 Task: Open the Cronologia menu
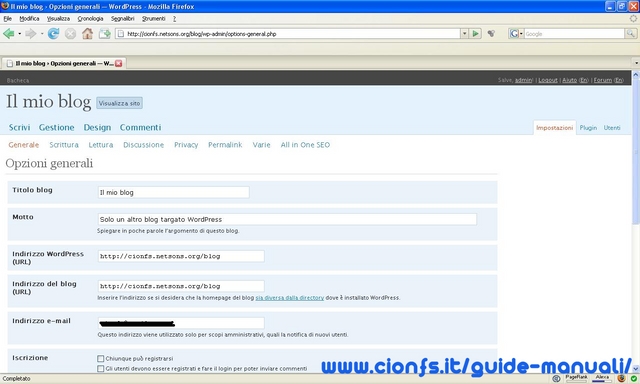90,18
